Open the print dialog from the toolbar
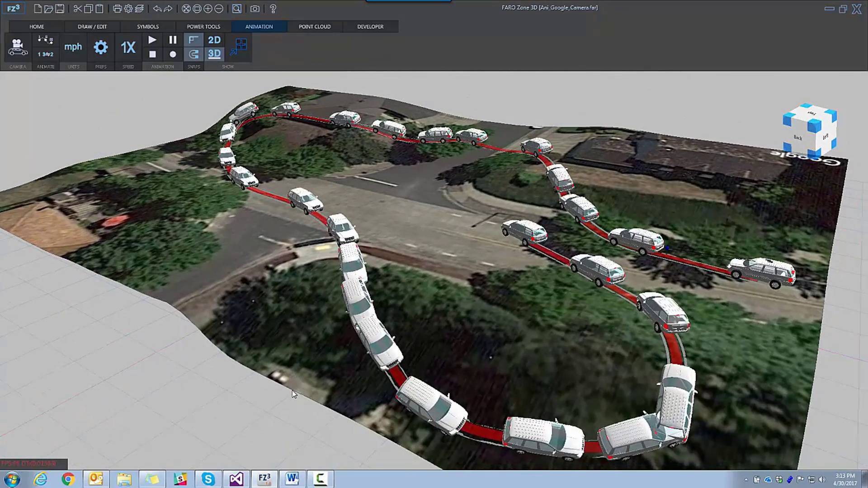 coord(117,9)
